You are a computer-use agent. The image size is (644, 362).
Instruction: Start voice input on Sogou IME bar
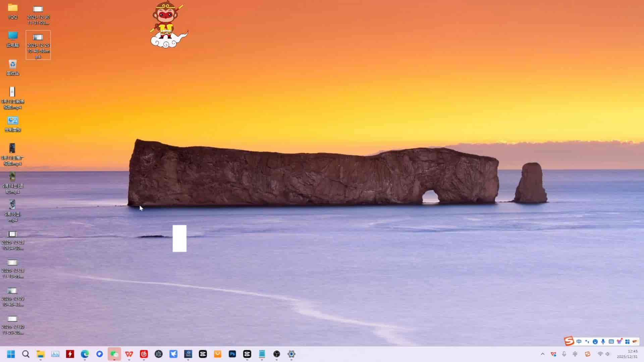[x=603, y=342]
